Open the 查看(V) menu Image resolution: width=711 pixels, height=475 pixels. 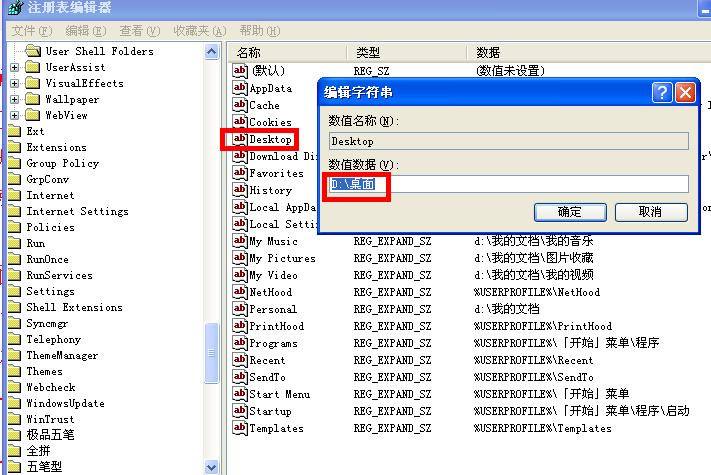pyautogui.click(x=140, y=31)
